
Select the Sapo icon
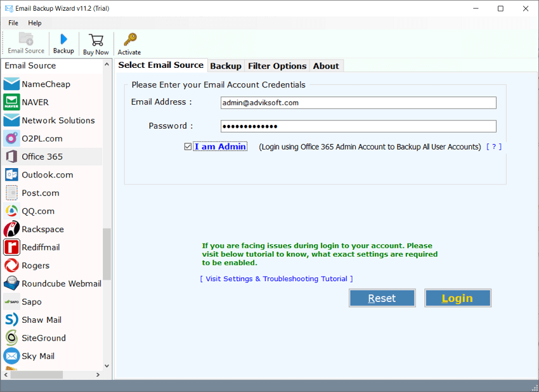(x=11, y=301)
